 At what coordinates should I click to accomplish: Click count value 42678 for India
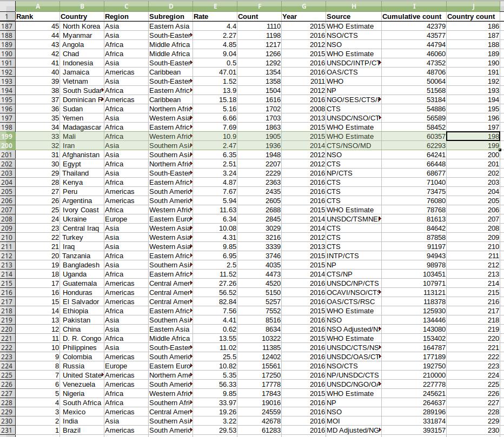(x=260, y=421)
